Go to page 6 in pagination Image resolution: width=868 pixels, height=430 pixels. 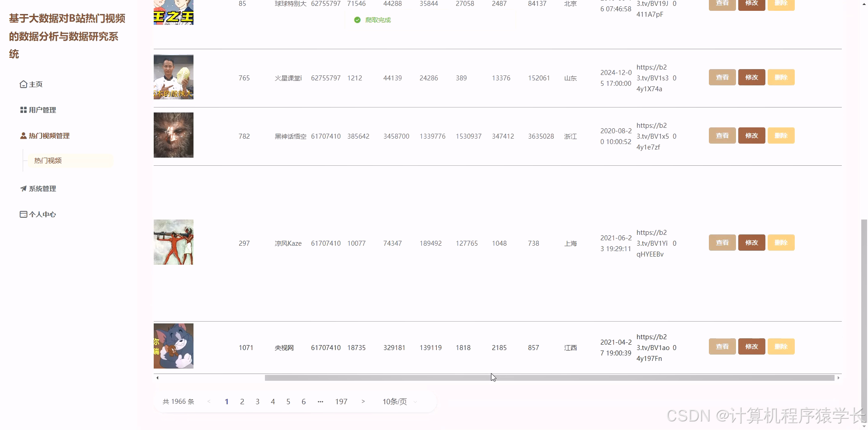click(x=304, y=402)
